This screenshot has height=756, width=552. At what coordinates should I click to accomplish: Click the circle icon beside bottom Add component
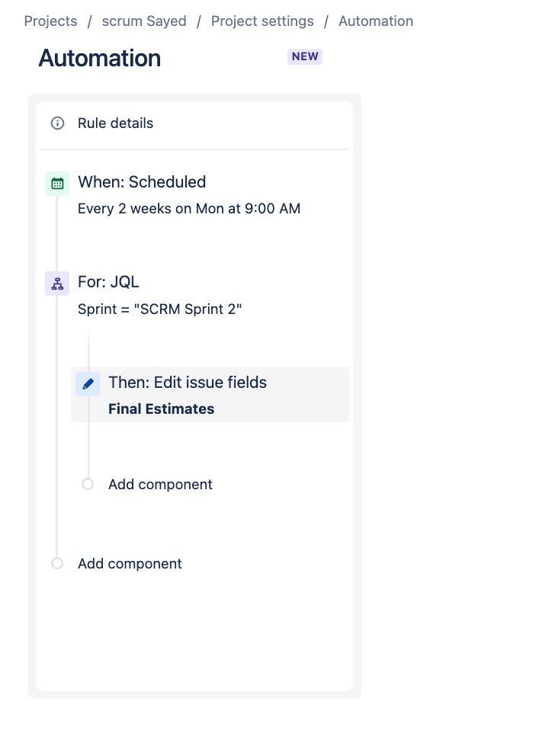(56, 563)
